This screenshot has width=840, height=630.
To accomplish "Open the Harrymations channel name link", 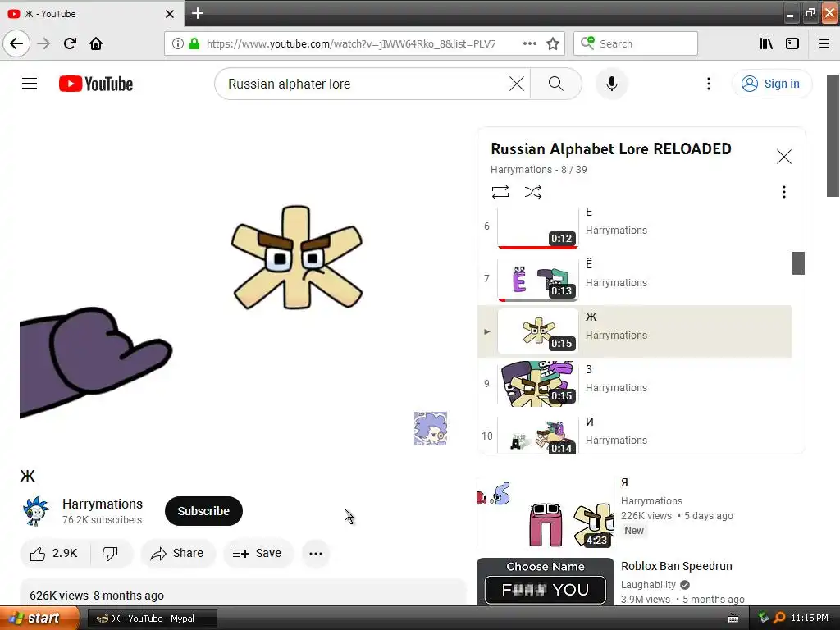I will pyautogui.click(x=103, y=504).
